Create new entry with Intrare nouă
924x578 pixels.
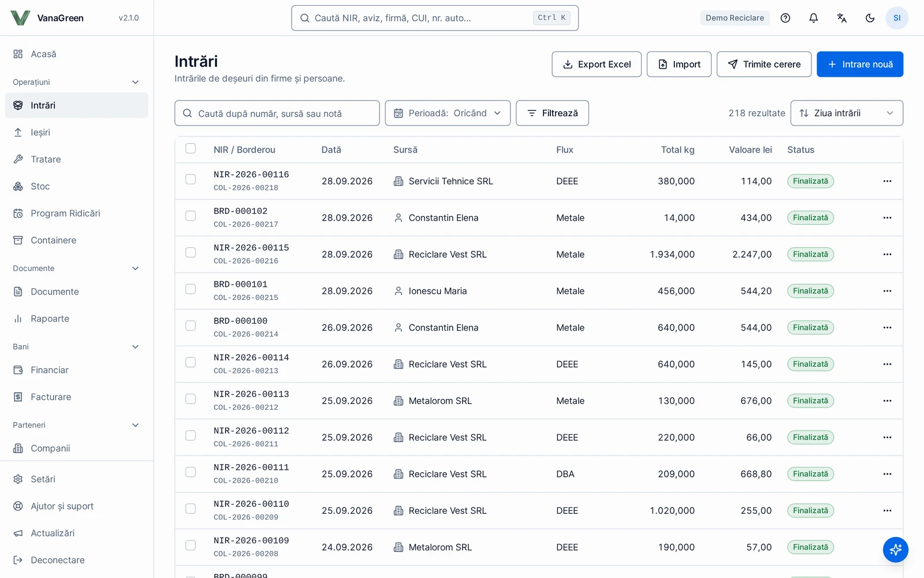coord(860,64)
